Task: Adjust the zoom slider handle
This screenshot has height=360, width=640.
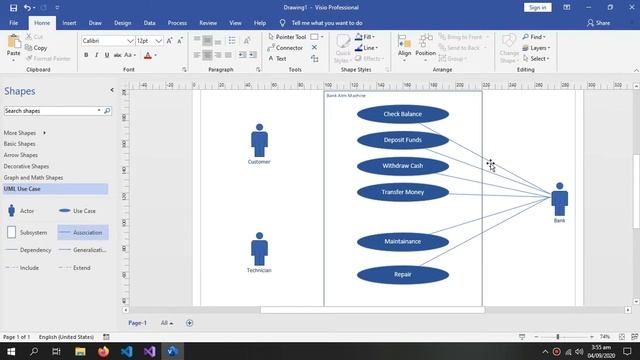Action: pyautogui.click(x=558, y=337)
